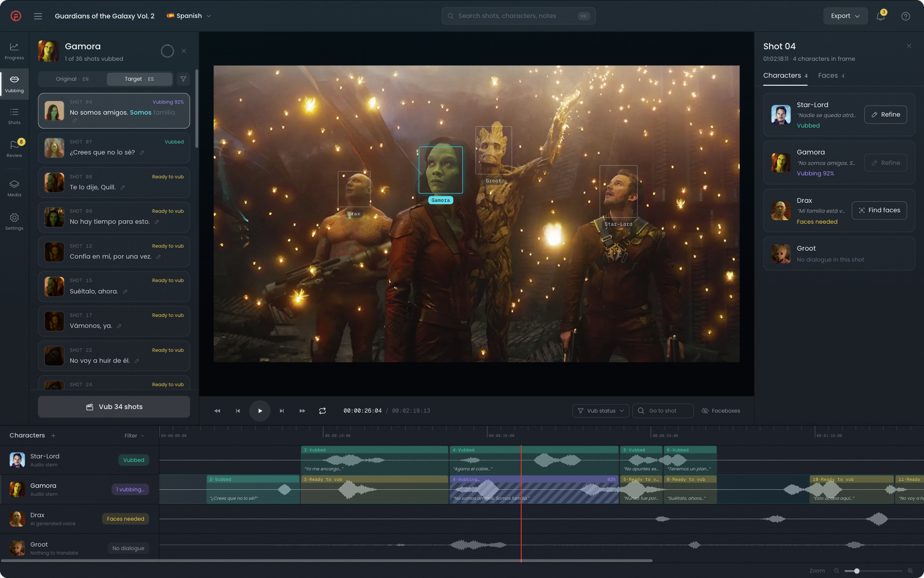This screenshot has height=578, width=924.
Task: Open the Shots sidebar section
Action: tap(14, 116)
